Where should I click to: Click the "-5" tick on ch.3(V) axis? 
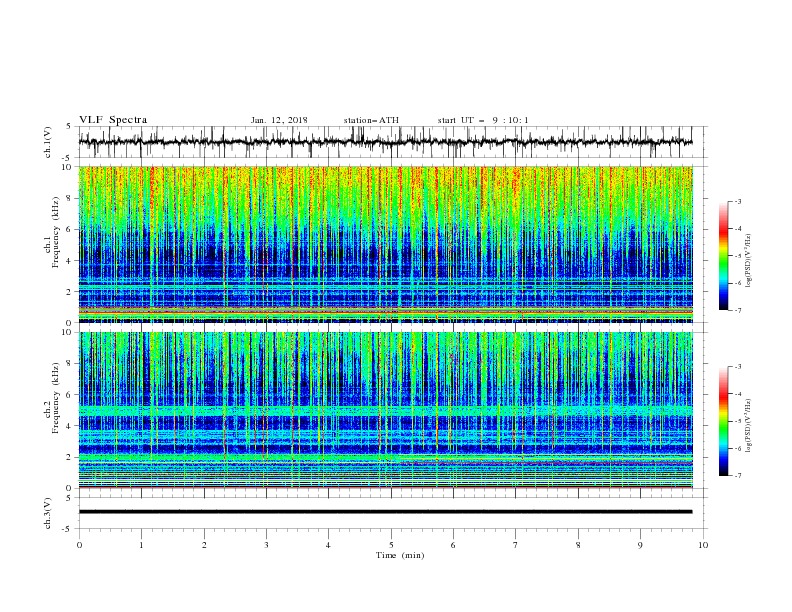pyautogui.click(x=68, y=529)
